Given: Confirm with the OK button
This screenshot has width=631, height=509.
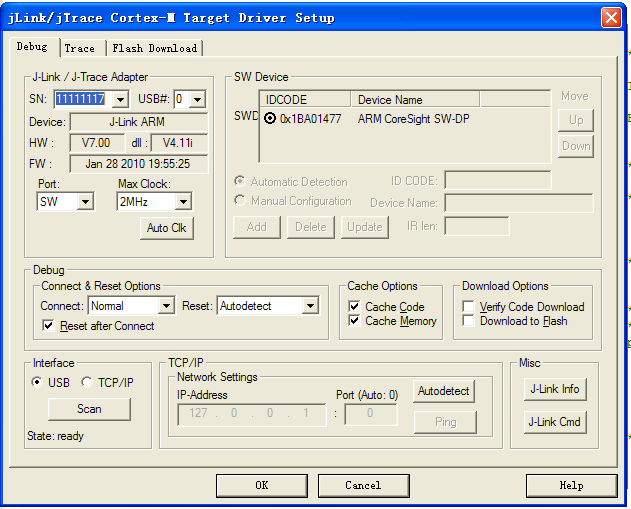Looking at the screenshot, I should point(262,486).
